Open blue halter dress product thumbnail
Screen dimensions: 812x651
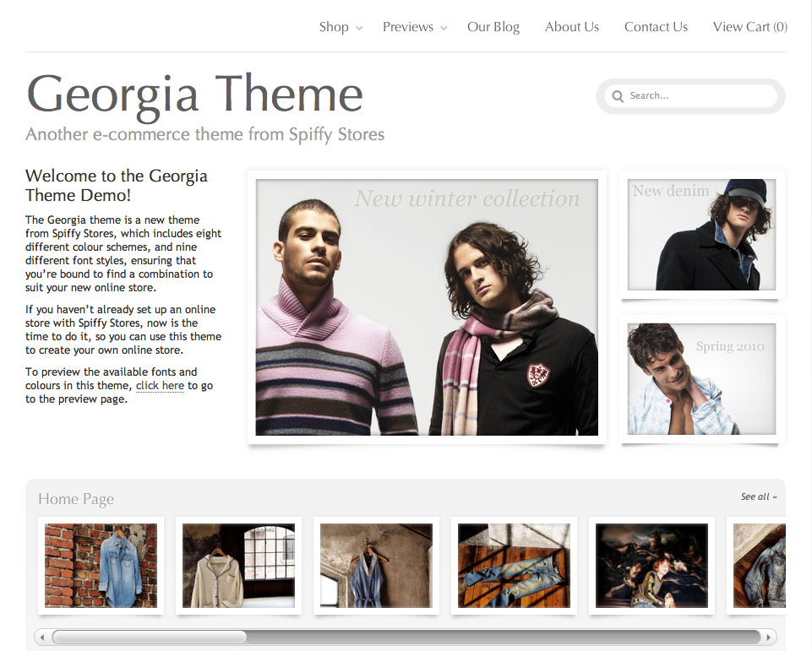point(377,566)
